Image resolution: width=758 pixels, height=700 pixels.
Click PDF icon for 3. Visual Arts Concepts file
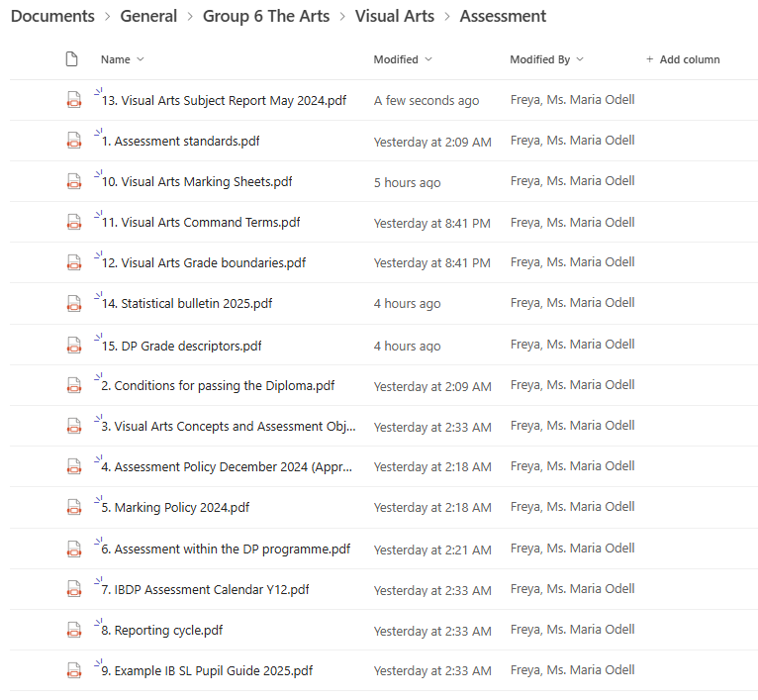click(74, 426)
